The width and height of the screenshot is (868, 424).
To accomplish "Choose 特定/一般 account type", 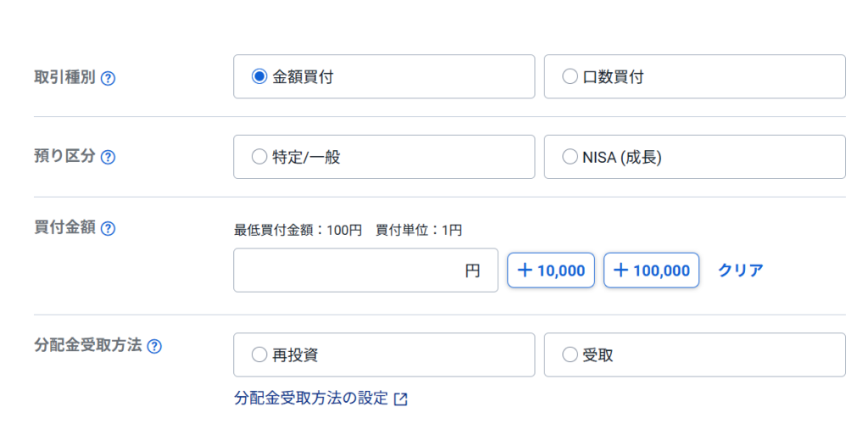I will click(259, 157).
